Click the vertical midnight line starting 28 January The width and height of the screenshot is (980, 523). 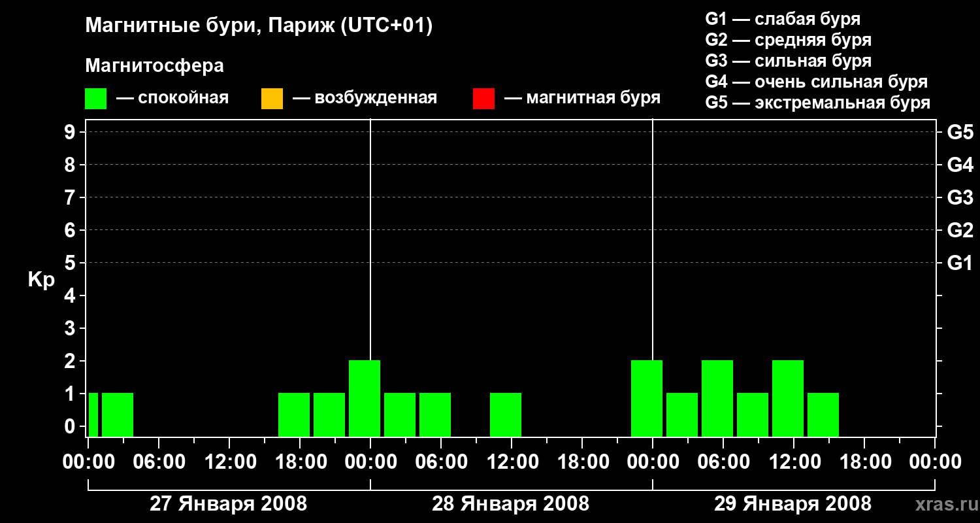(370, 239)
